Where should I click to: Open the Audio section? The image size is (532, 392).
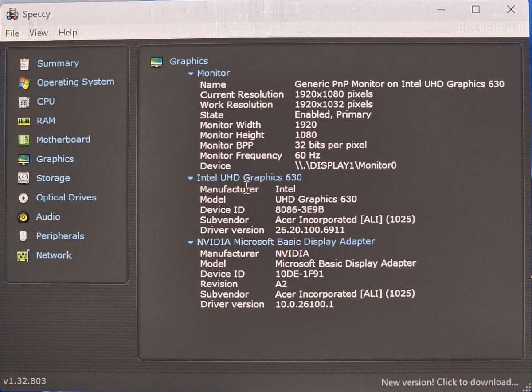point(48,216)
